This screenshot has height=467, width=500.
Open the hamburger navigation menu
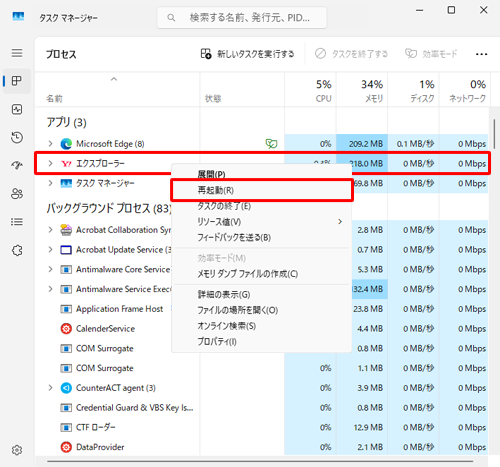(17, 53)
